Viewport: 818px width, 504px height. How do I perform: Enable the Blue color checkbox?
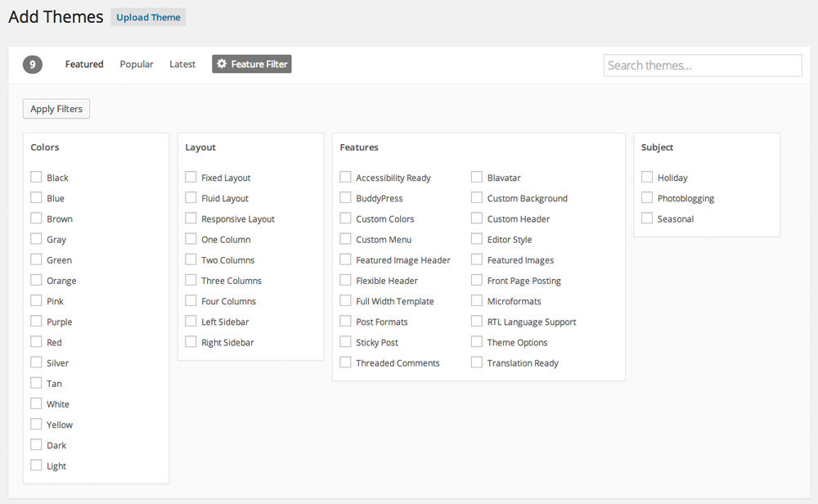36,197
